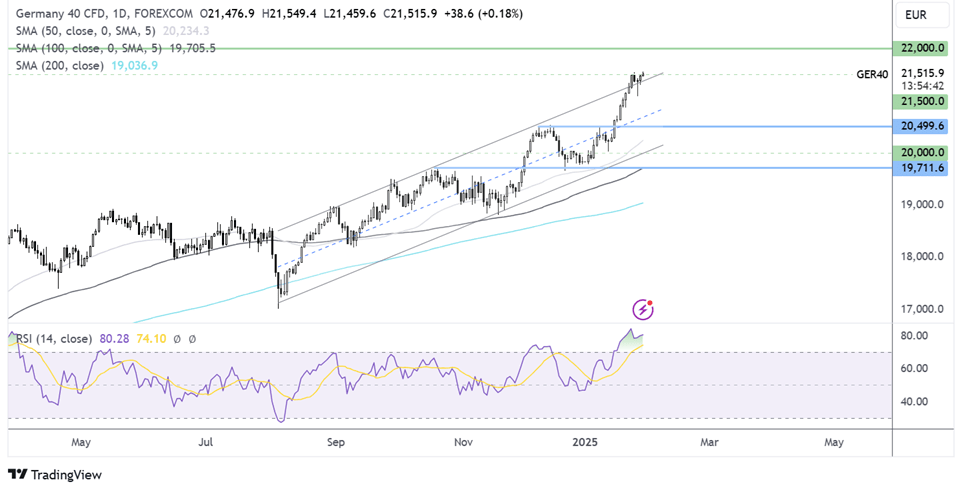Click the RSI axis 80.00 label
The width and height of the screenshot is (964, 492).
(x=914, y=336)
